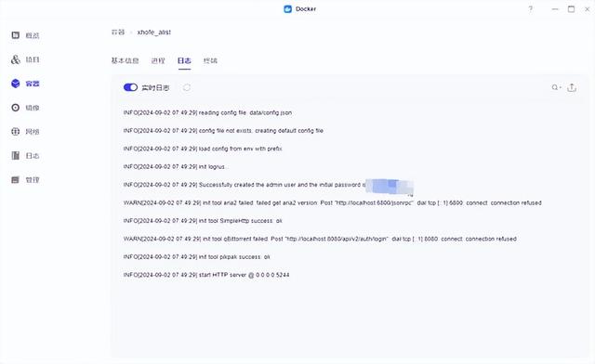
Task: Expand the log search dropdown
Action: tap(556, 87)
